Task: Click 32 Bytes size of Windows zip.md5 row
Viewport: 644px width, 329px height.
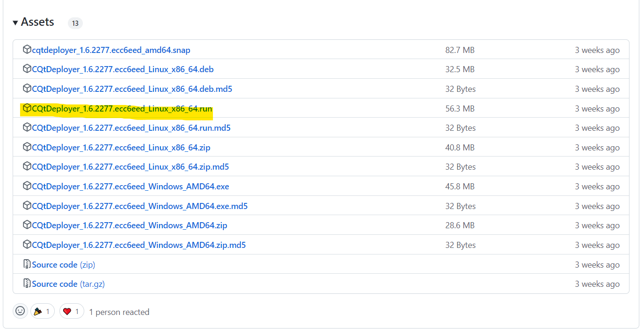Action: pyautogui.click(x=461, y=245)
